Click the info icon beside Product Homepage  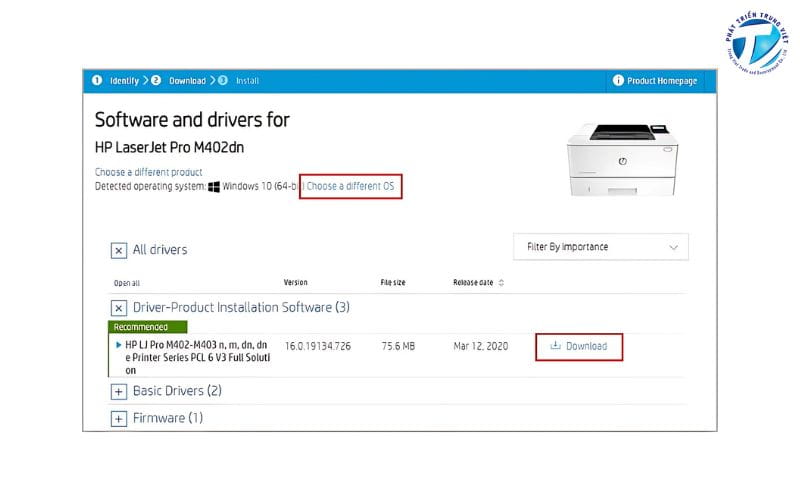[619, 80]
